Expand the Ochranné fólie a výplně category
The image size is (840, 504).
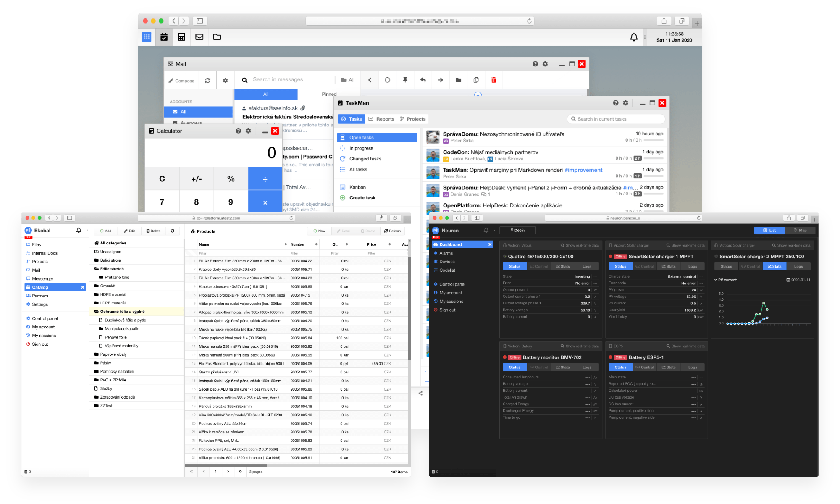[x=122, y=312]
